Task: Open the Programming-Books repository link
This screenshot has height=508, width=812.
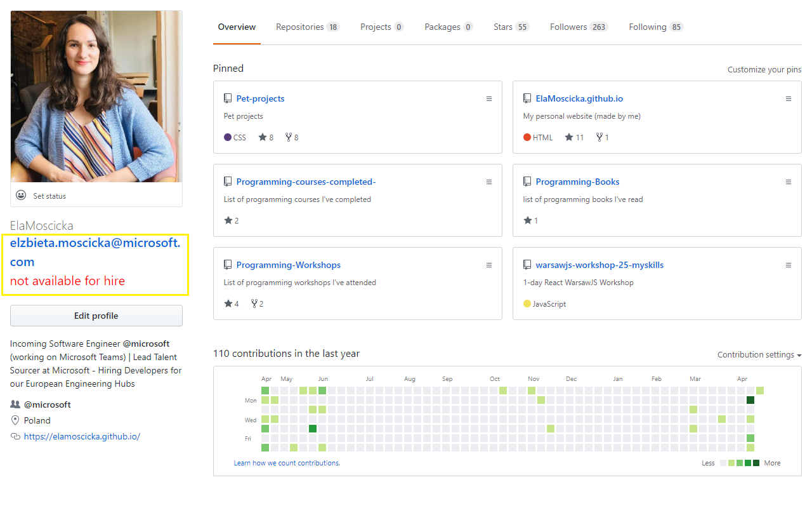Action: (577, 182)
